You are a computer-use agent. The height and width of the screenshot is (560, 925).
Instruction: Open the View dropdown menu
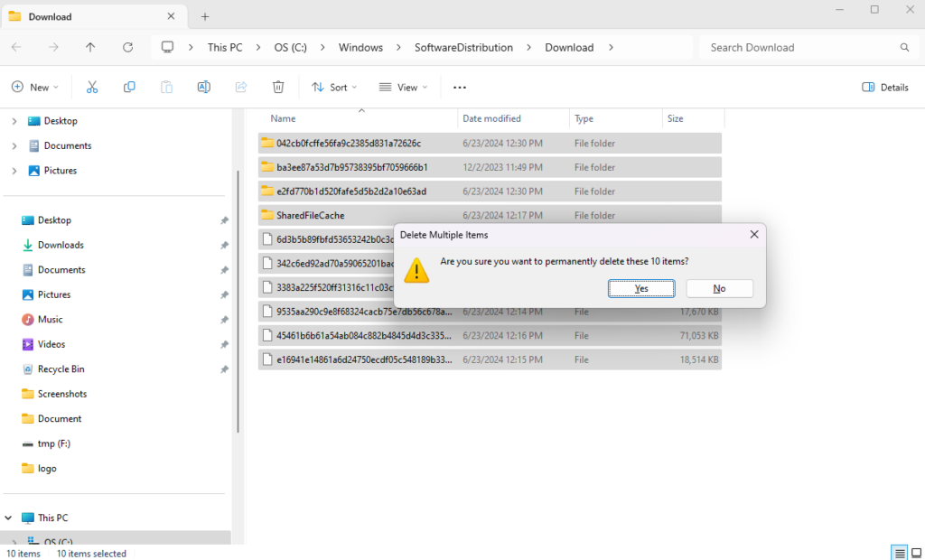(x=403, y=88)
